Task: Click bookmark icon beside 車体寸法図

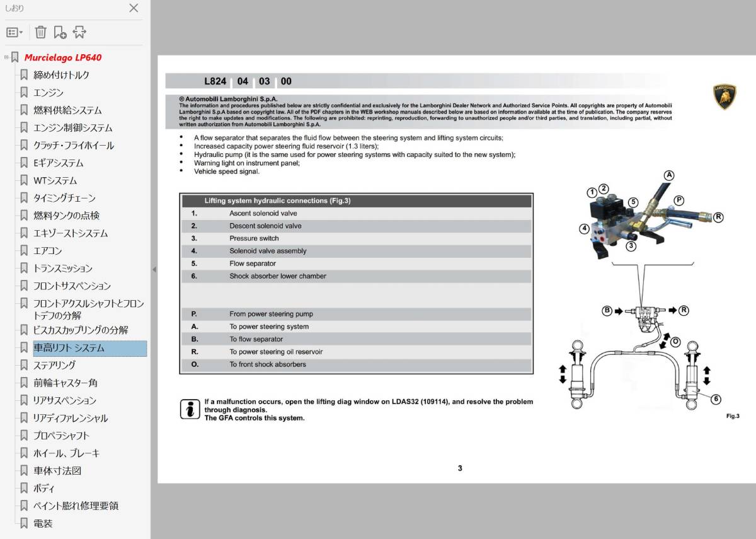Action: [24, 471]
